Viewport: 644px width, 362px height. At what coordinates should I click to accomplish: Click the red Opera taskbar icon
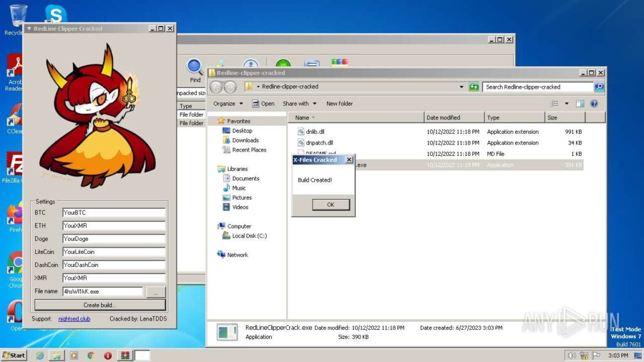click(x=108, y=356)
